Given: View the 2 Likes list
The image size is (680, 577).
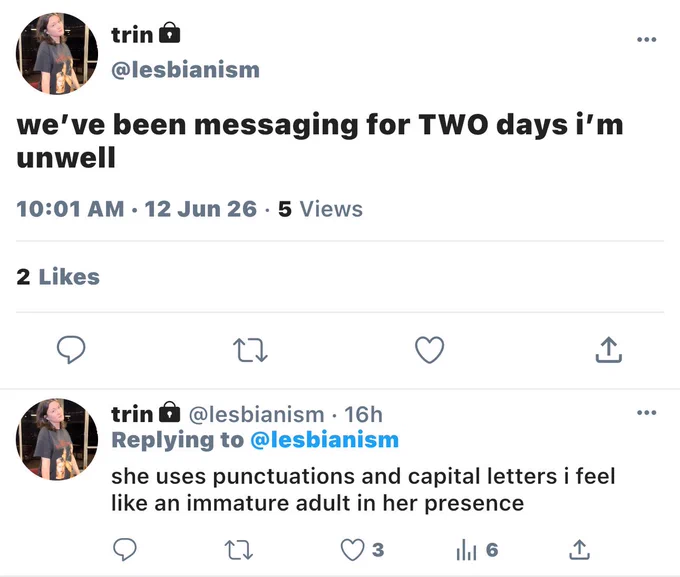Looking at the screenshot, I should (x=58, y=277).
